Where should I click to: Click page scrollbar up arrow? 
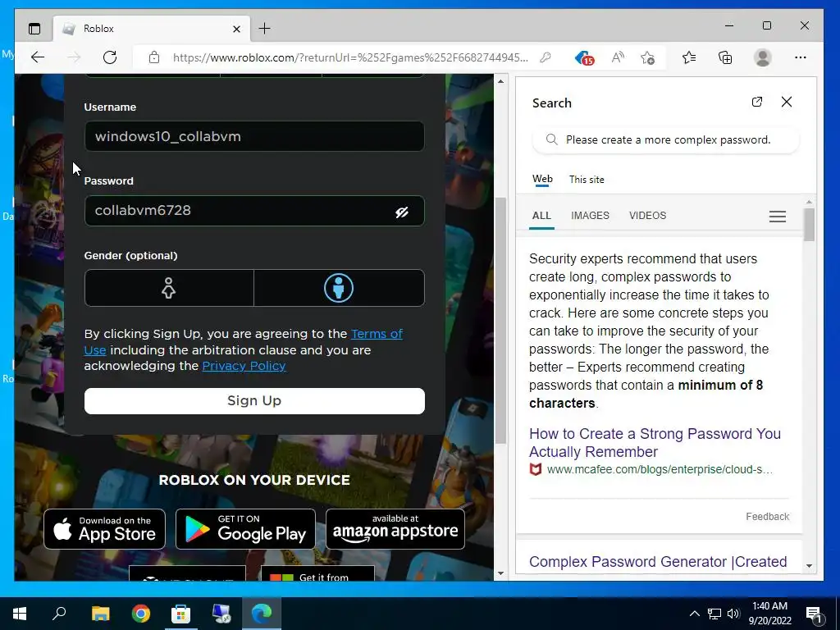(500, 81)
